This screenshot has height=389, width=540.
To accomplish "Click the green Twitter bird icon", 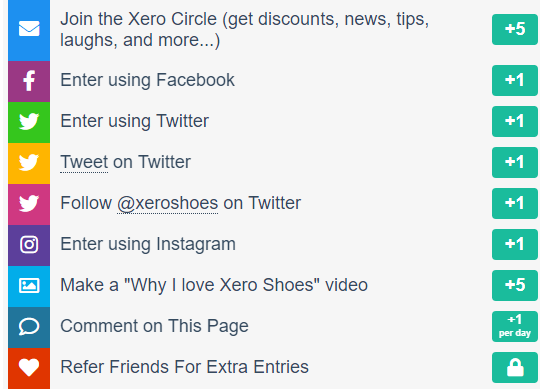I will [x=29, y=122].
